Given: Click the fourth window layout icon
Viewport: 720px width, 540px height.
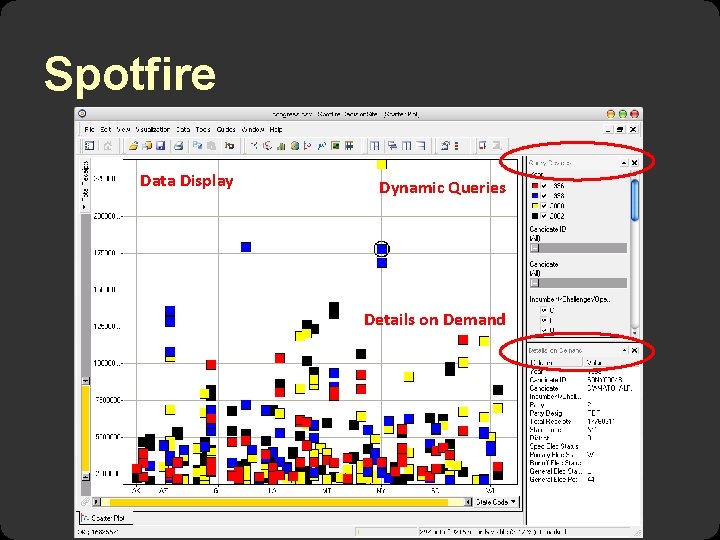Looking at the screenshot, I should coord(421,146).
